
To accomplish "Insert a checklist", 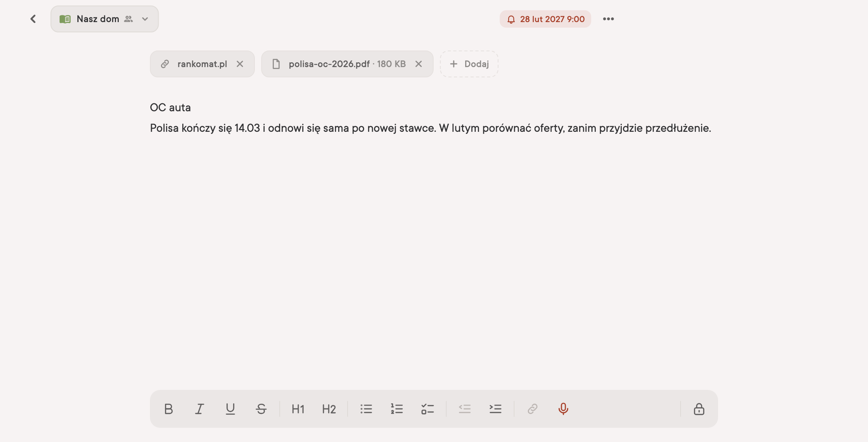I will (x=428, y=409).
